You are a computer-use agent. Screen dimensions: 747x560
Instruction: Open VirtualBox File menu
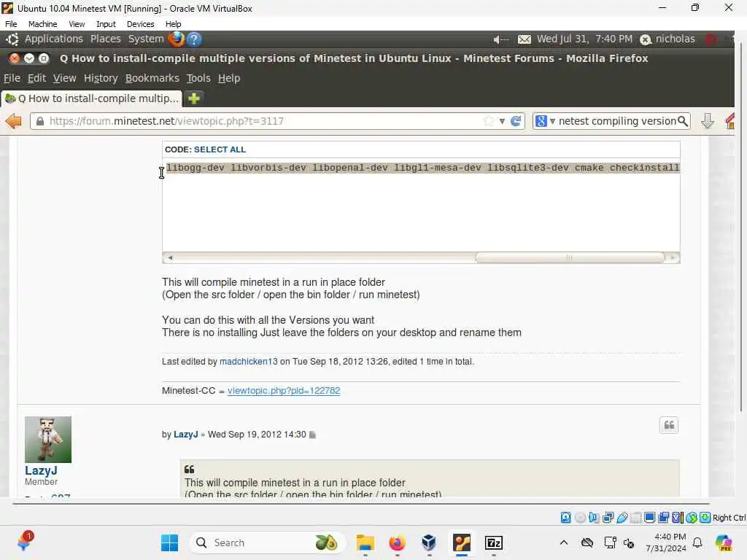(11, 24)
